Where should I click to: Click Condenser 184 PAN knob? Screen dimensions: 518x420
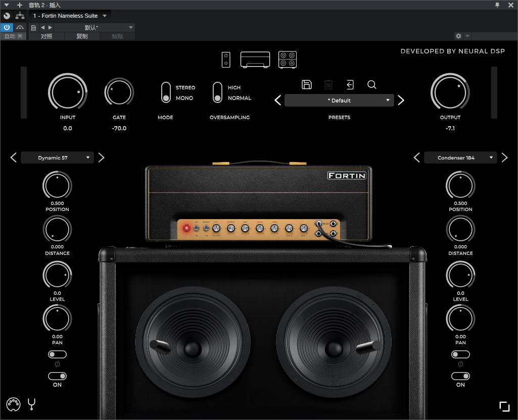pyautogui.click(x=460, y=319)
